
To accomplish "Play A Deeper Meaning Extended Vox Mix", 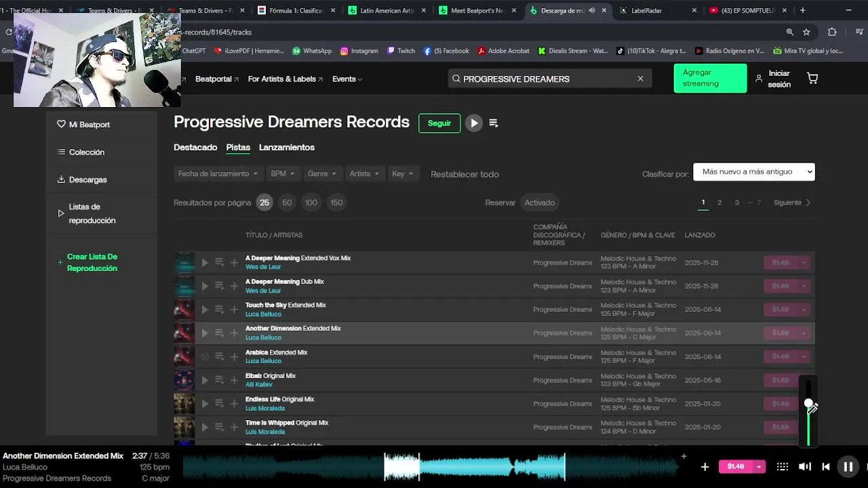I will 205,262.
